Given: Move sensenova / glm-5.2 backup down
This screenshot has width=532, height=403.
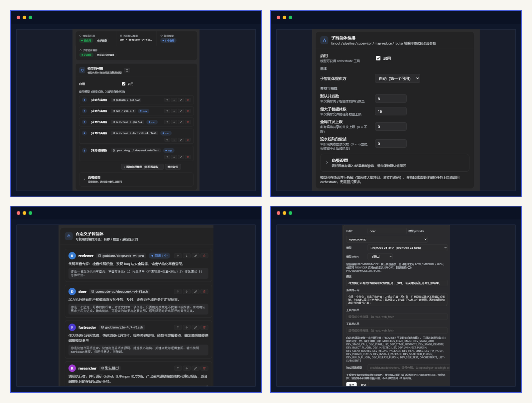Looking at the screenshot, I should [174, 122].
